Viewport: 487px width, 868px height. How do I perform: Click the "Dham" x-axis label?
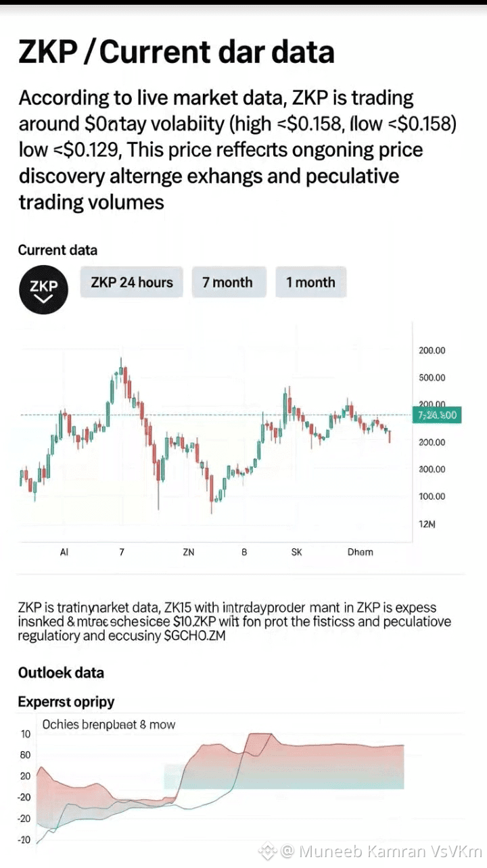(x=360, y=552)
